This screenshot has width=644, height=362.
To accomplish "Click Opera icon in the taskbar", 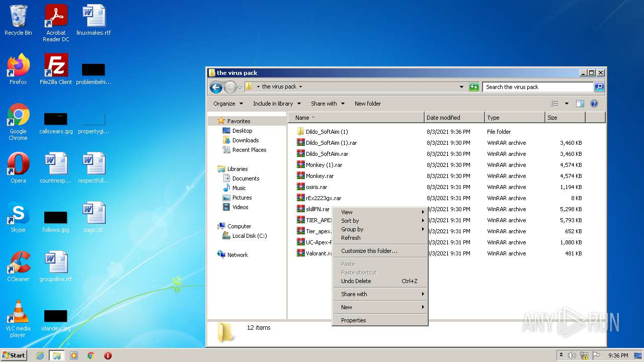I will point(108,355).
